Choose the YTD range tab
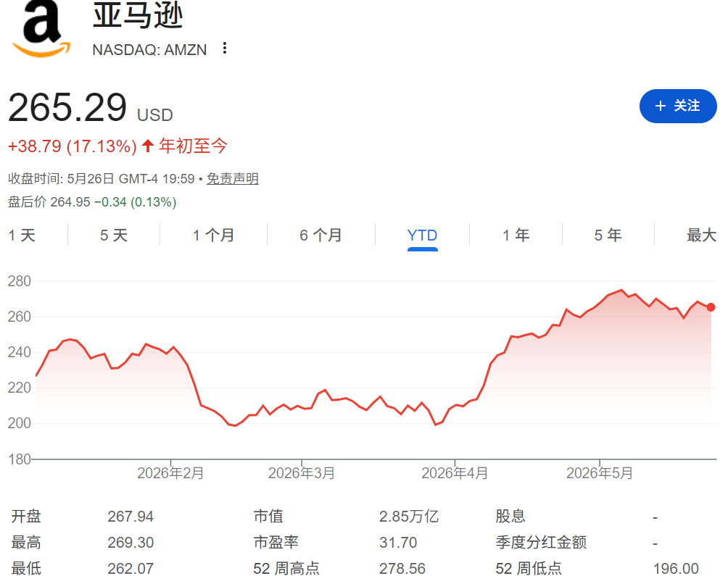 tap(422, 235)
